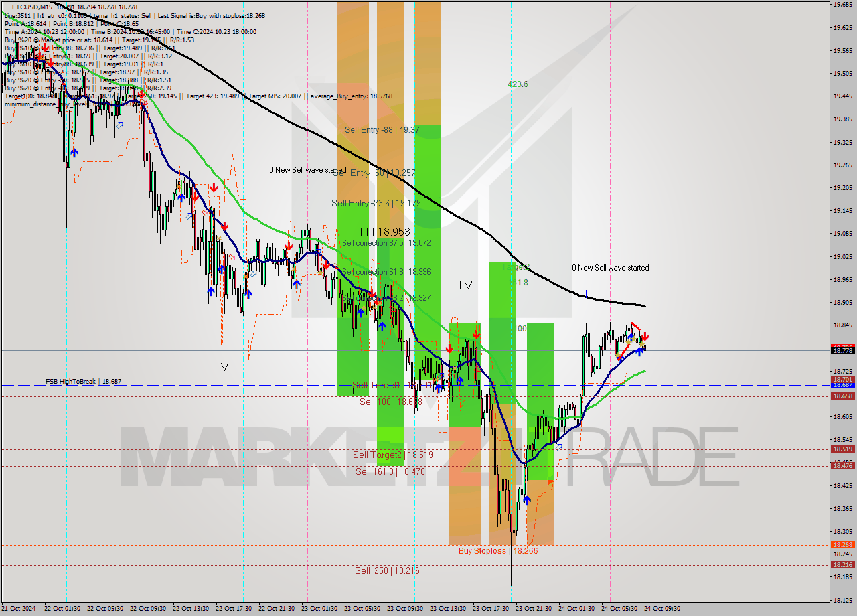
Task: Select the red 18.701 price tag
Action: (842, 380)
